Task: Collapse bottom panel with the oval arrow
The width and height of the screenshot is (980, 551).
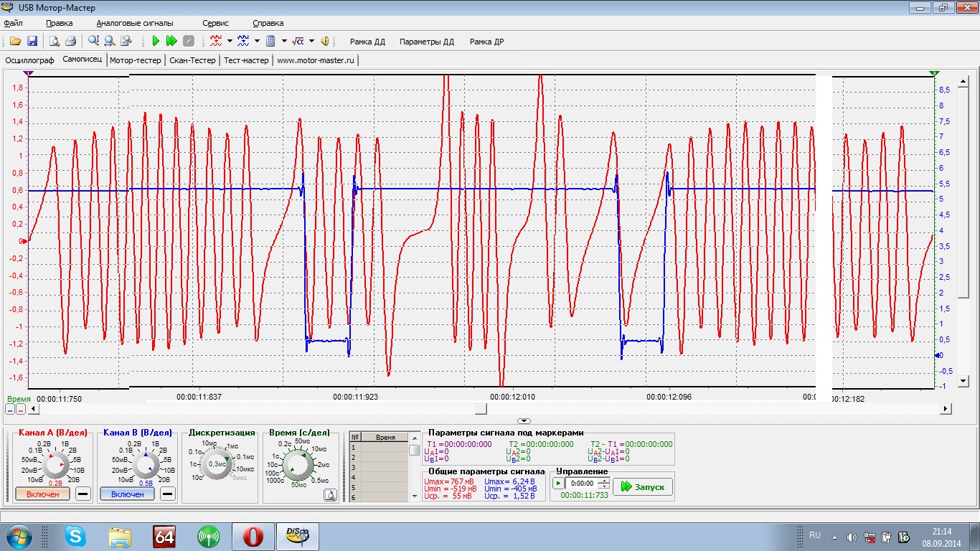Action: (x=524, y=421)
